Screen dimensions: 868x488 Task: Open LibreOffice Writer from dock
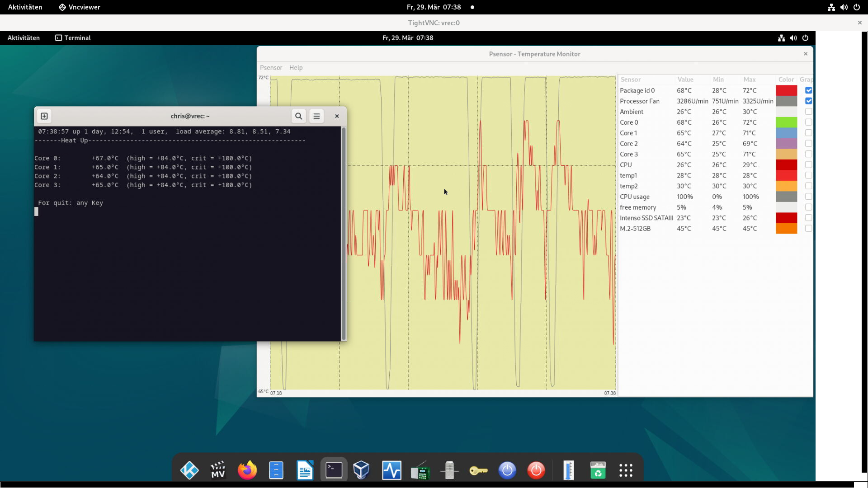(x=305, y=470)
